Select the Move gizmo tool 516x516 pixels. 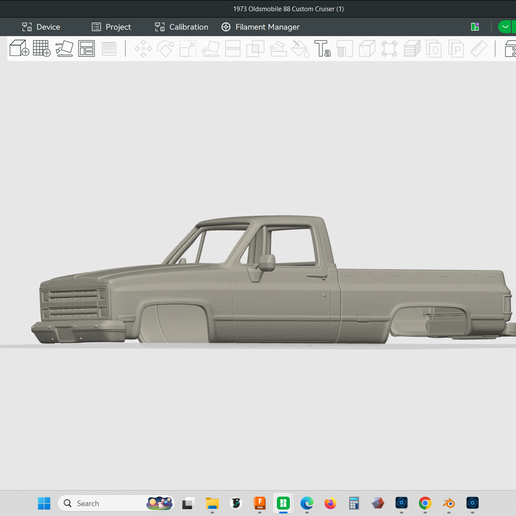point(143,49)
